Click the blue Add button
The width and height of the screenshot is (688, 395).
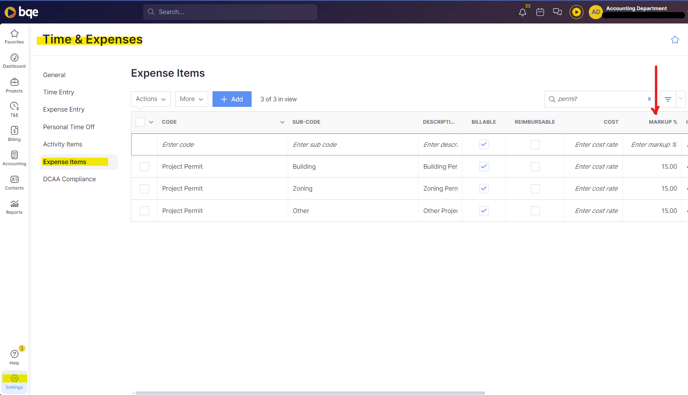click(x=232, y=99)
